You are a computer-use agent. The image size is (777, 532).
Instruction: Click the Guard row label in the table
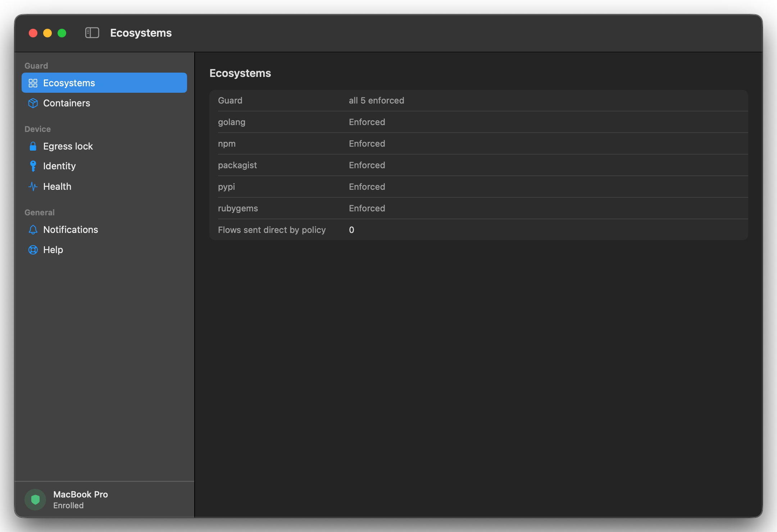(x=230, y=100)
